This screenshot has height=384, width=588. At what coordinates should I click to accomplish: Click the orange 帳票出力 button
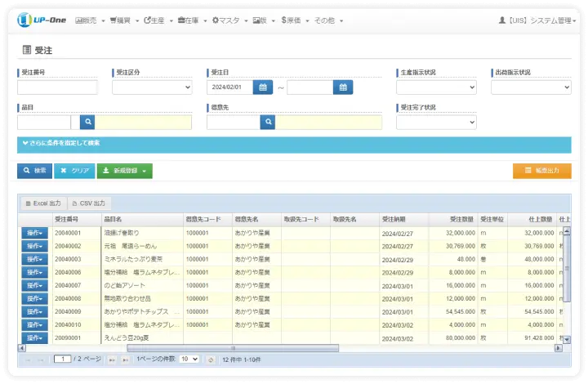542,171
